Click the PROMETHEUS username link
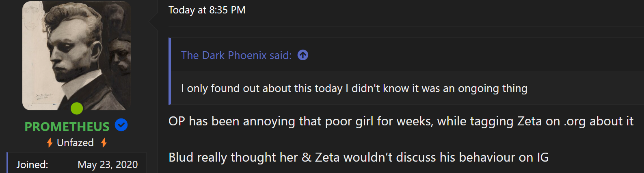The image size is (644, 173). coord(67,127)
